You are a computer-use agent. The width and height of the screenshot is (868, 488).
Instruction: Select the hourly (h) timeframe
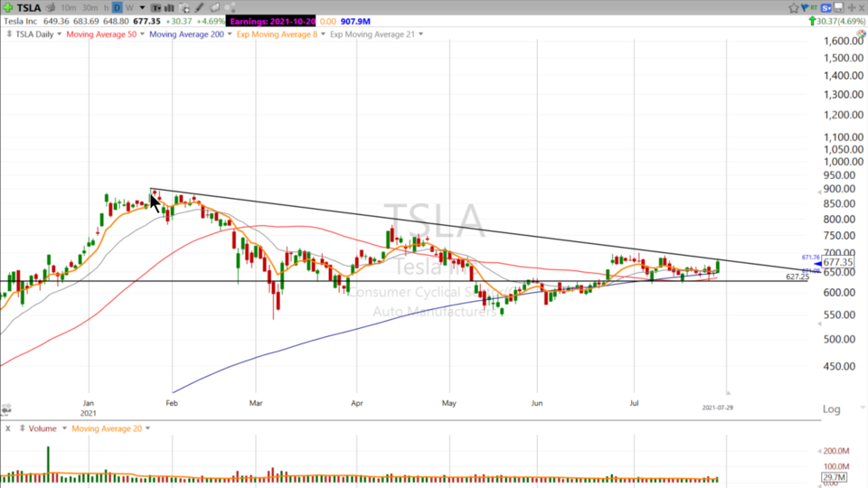tap(107, 8)
